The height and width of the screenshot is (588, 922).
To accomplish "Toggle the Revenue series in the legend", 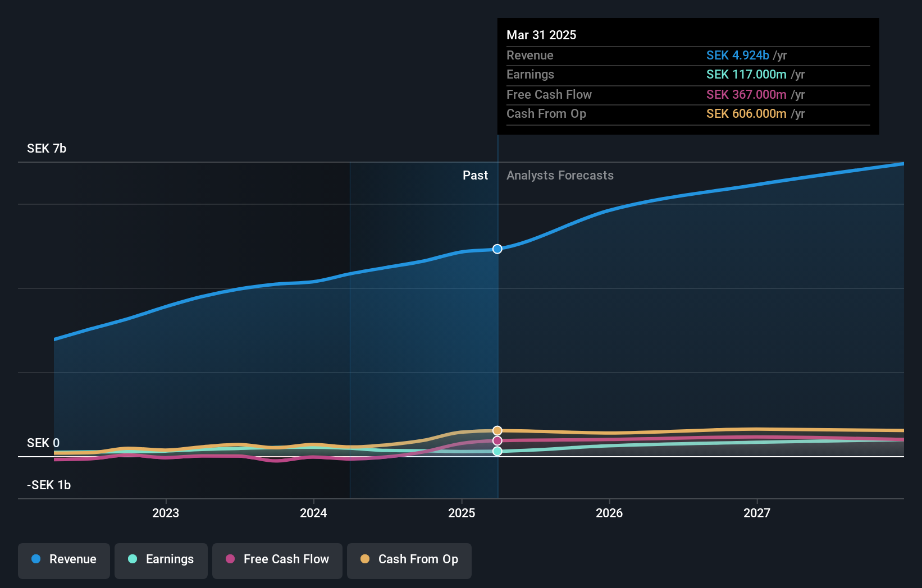I will click(64, 560).
